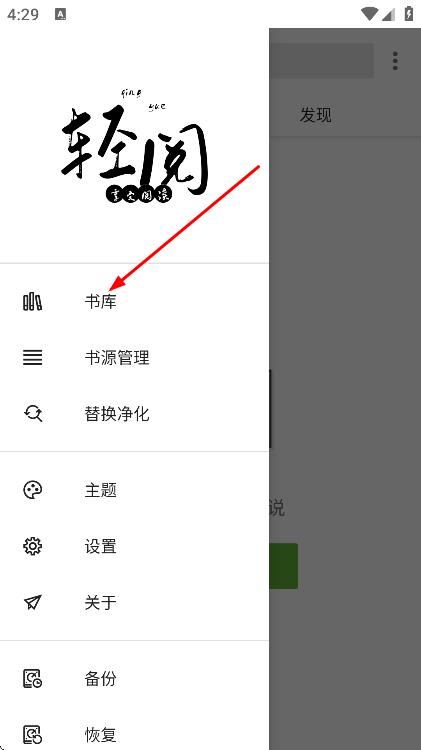This screenshot has height=750, width=421.
Task: Tap the paper plane icon beside 关于
Action: point(33,602)
